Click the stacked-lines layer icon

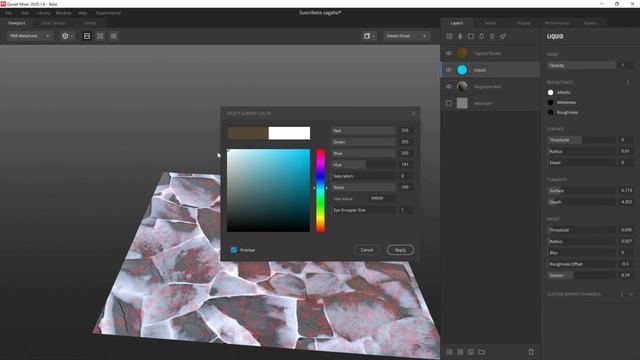492,36
